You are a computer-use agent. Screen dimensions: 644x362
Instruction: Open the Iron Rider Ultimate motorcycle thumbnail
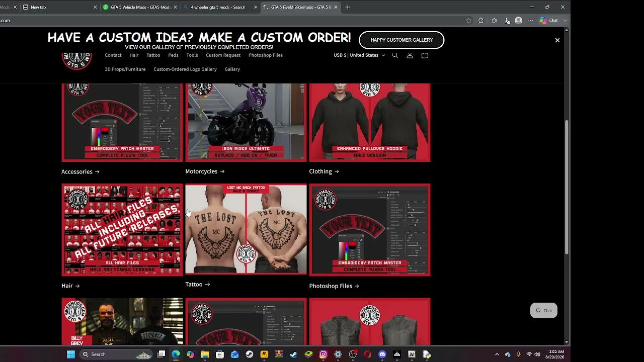coord(246,123)
